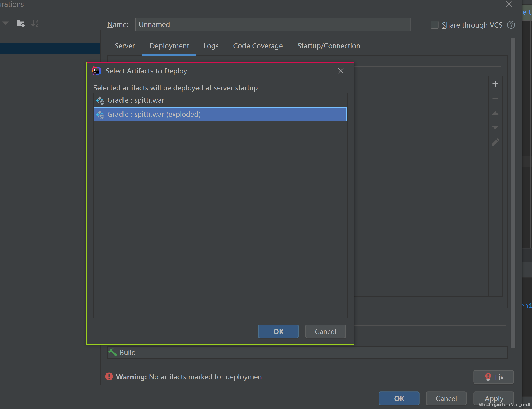Viewport: 532px width, 409px height.
Task: Expand the dropdown arrow in the configurations toolbar
Action: pyautogui.click(x=5, y=23)
